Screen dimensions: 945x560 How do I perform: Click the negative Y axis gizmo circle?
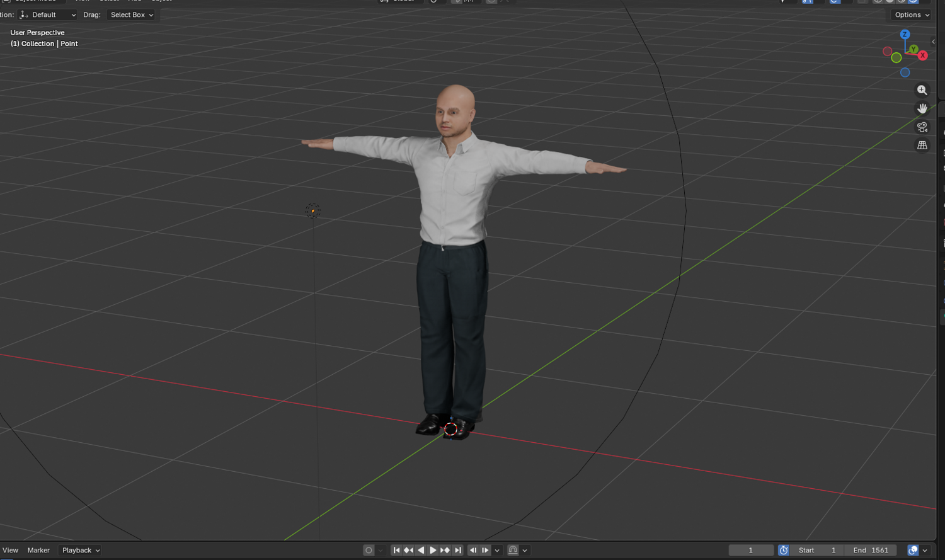tap(896, 58)
